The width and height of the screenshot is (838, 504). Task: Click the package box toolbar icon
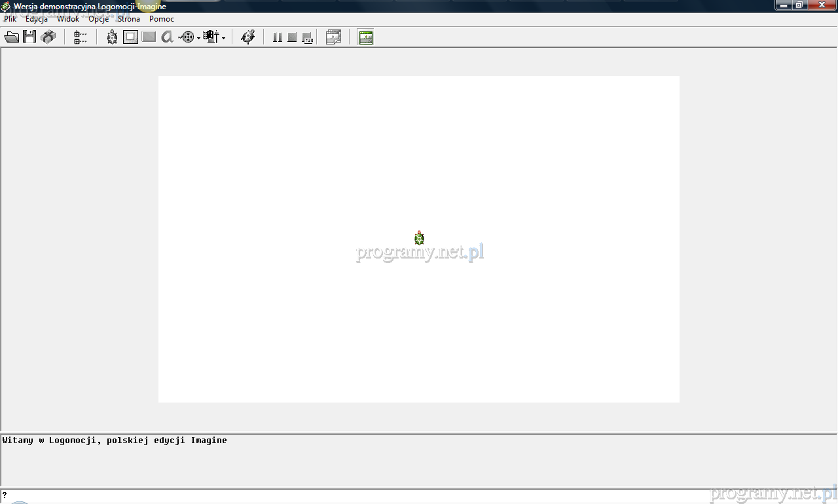pos(48,37)
